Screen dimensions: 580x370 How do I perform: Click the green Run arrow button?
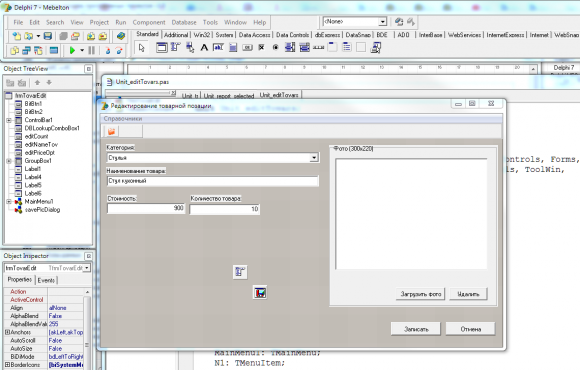(x=72, y=50)
